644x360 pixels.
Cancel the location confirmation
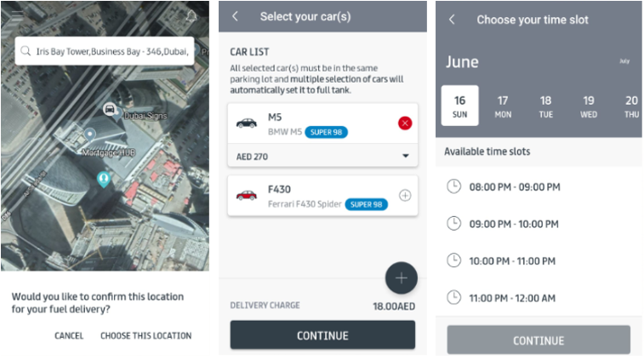click(69, 336)
